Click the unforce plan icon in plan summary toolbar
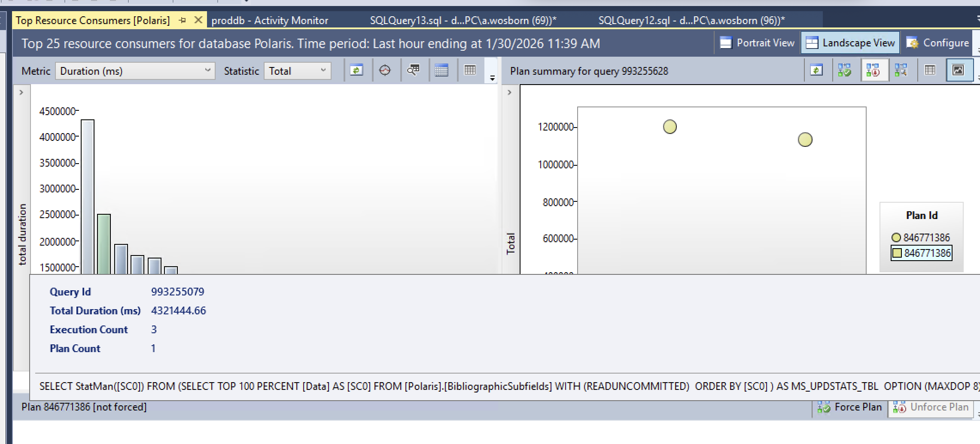The width and height of the screenshot is (980, 444). [x=873, y=70]
